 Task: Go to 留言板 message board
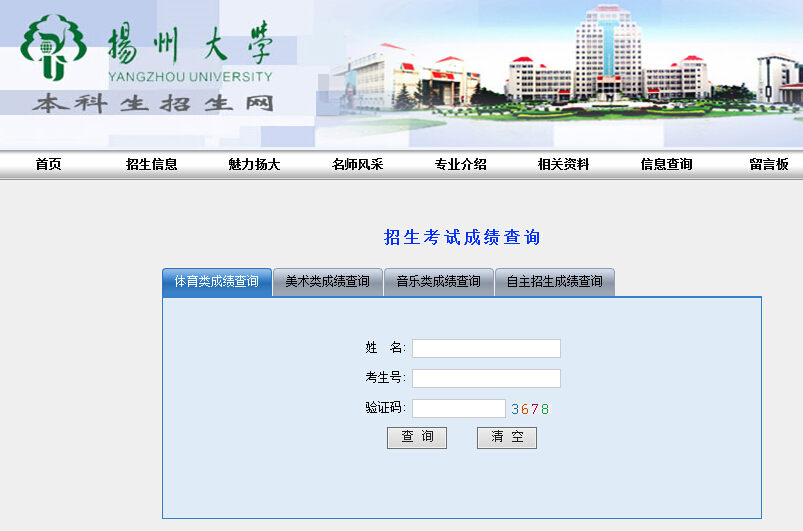click(769, 164)
